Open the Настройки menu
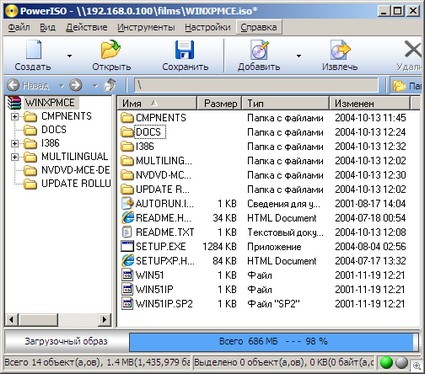 pos(207,27)
